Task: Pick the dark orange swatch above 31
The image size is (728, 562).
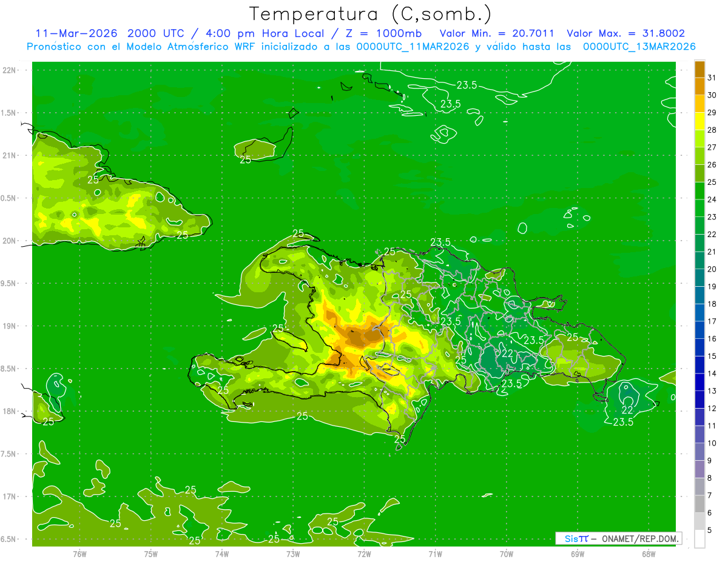Action: click(x=699, y=69)
